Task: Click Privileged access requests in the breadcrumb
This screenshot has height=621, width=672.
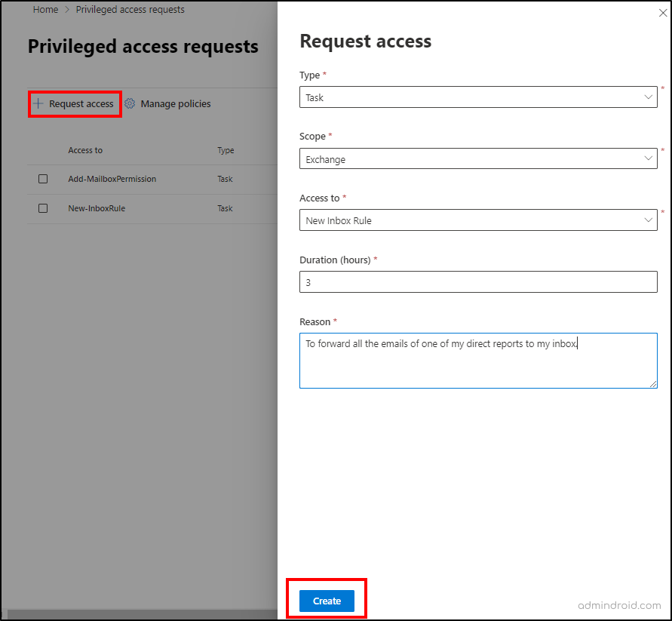Action: pos(130,9)
